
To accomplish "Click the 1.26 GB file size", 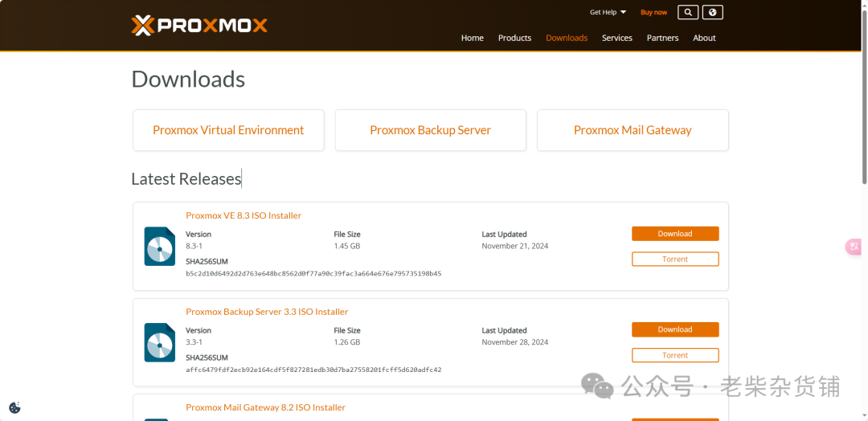I will (x=347, y=342).
